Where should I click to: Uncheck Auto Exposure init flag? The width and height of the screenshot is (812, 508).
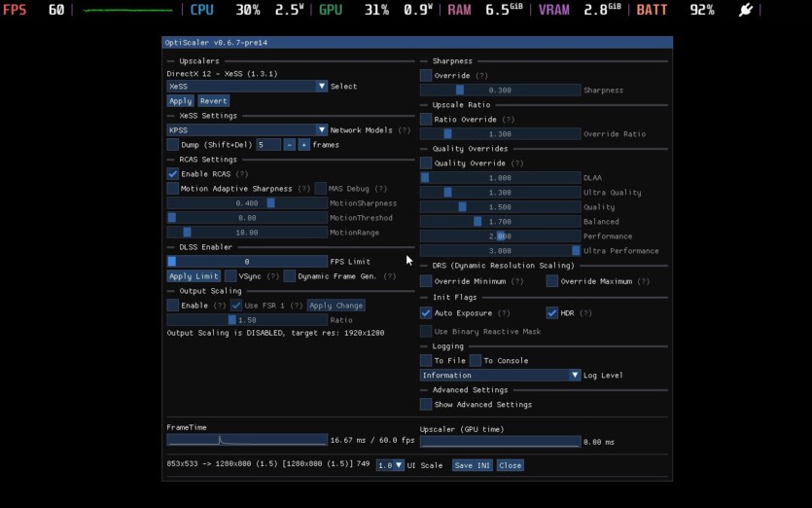426,312
